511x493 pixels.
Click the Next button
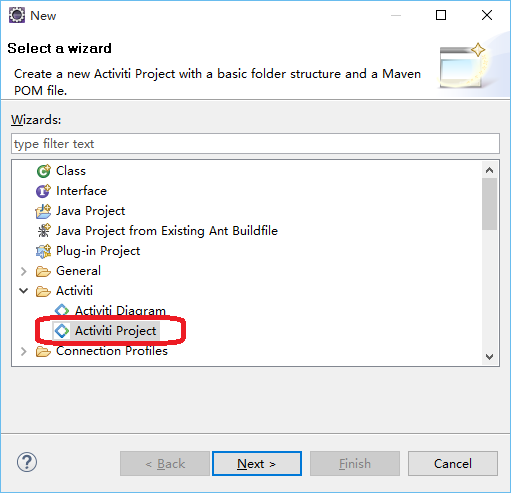(257, 463)
